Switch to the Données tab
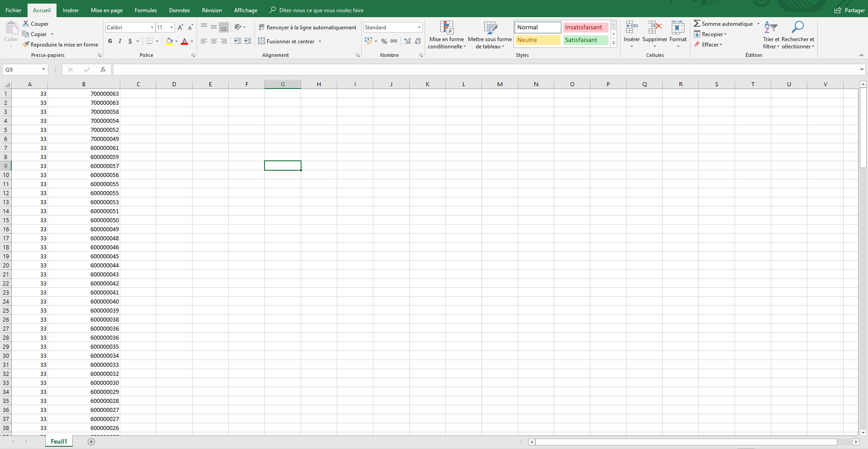The image size is (868, 449). [179, 10]
